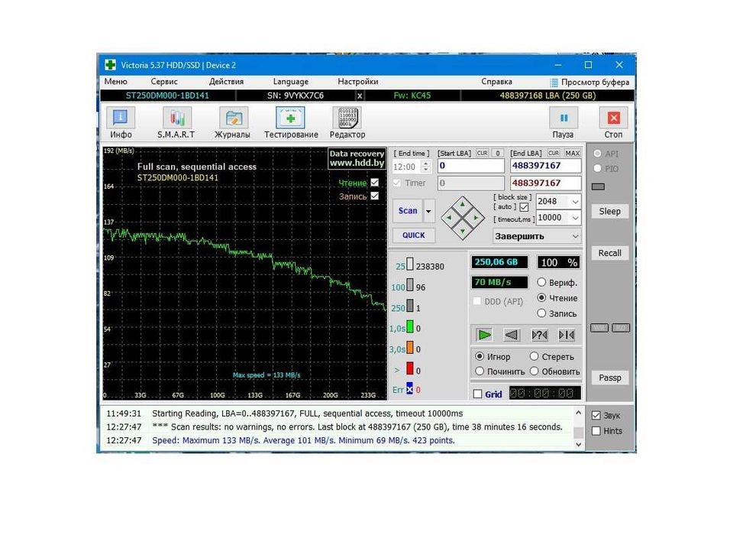The image size is (756, 535).
Task: Set End LBA to MAX
Action: [x=572, y=153]
